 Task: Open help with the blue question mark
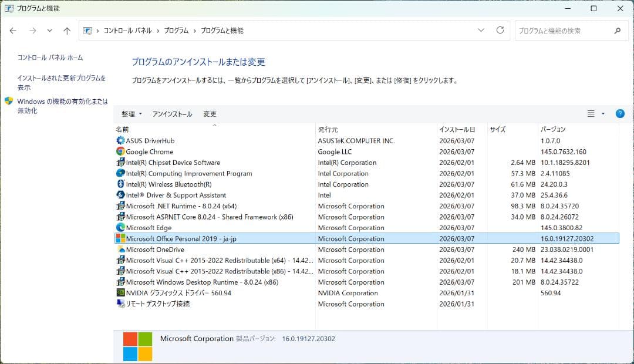[x=620, y=114]
